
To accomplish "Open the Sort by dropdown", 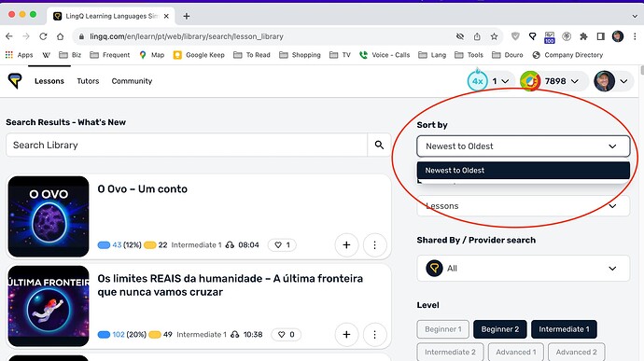I will tap(524, 146).
